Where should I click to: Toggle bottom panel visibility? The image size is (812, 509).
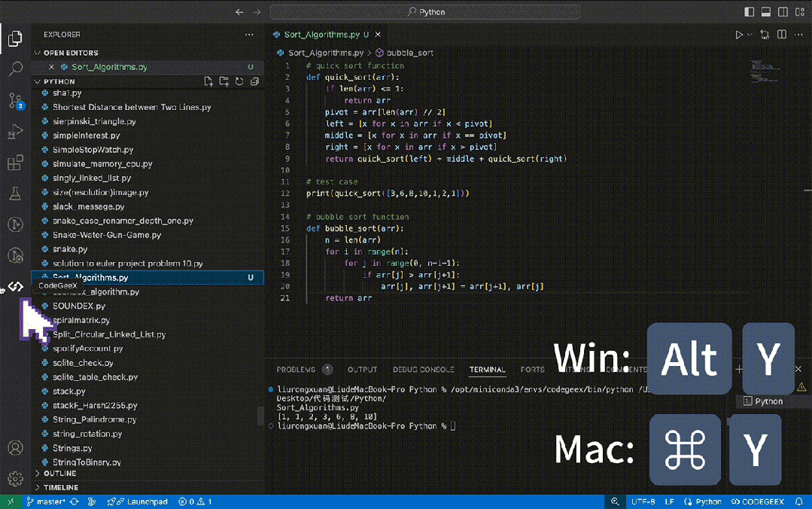766,12
